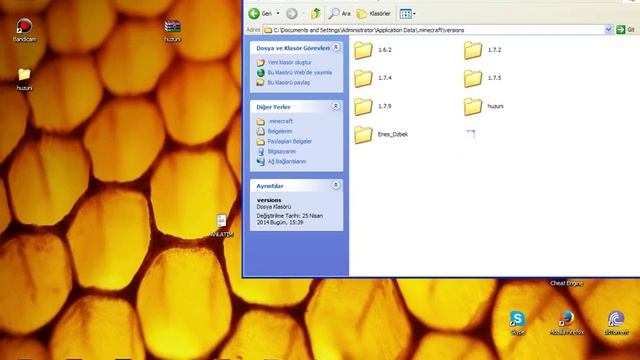The width and height of the screenshot is (640, 360).
Task: Click the globe icon for Web publishing
Action: click(x=260, y=73)
